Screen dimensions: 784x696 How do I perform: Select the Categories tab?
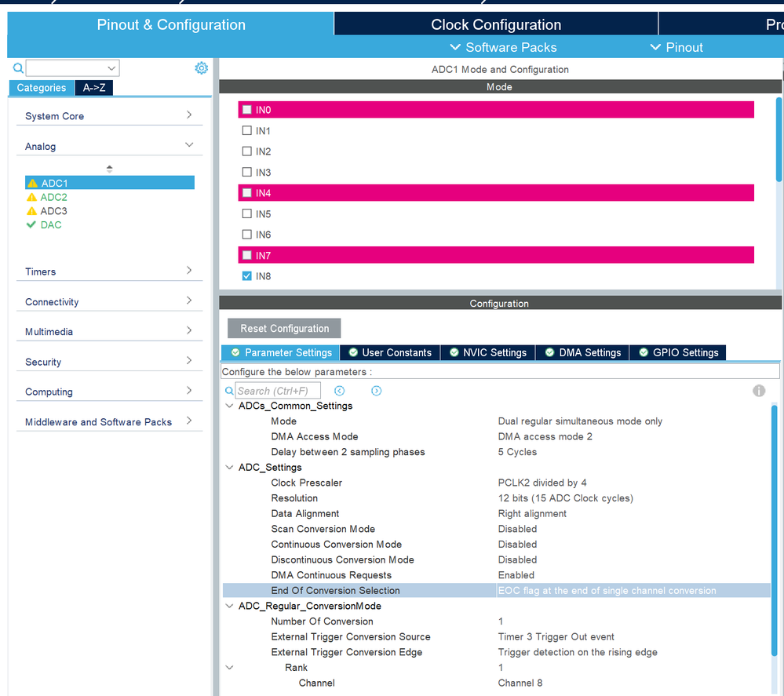42,88
